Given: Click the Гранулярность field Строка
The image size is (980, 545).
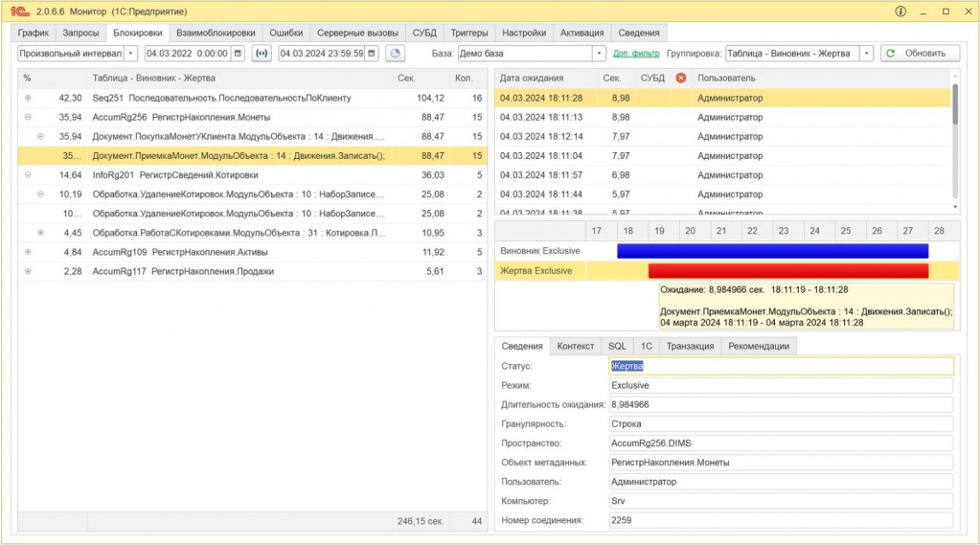Looking at the screenshot, I should (x=782, y=423).
